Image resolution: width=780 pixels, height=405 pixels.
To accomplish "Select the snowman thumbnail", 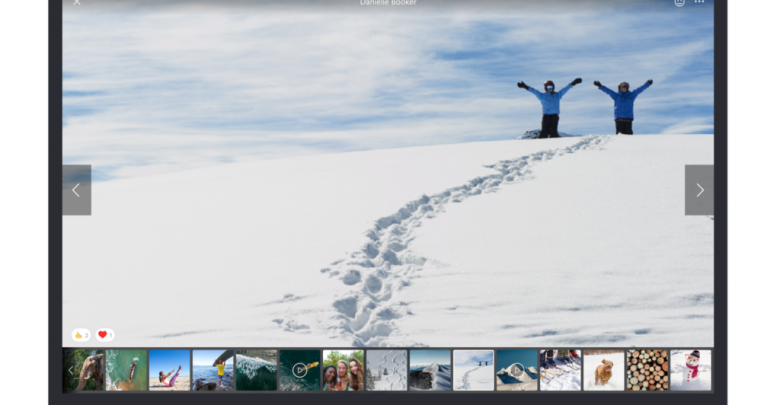I will 690,370.
